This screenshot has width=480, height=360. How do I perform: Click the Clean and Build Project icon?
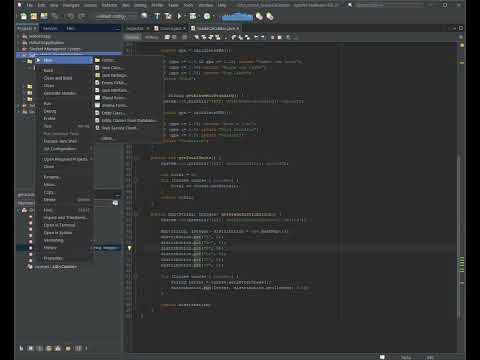168,16
